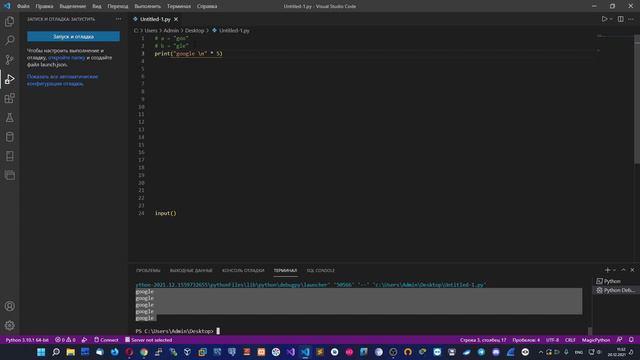Viewport: 640px width, 360px height.
Task: Click 'Server not selected' in status bar
Action: point(149,340)
